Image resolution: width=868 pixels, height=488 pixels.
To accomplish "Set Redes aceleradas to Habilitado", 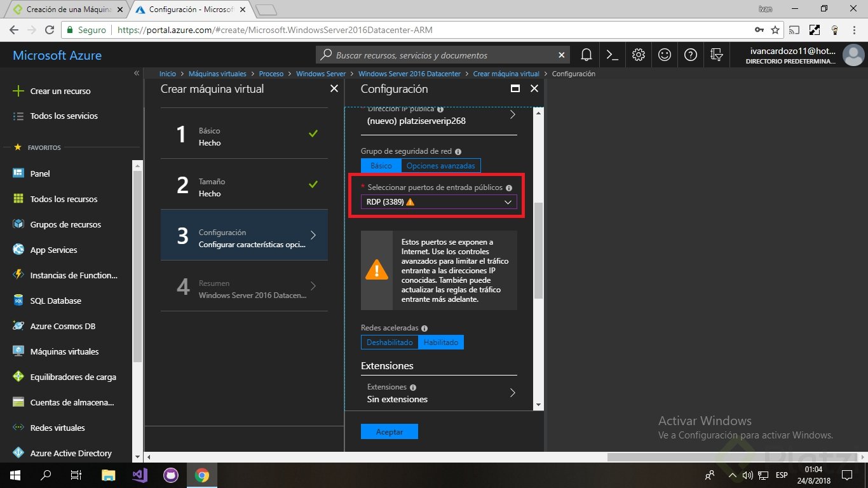I will pos(441,342).
